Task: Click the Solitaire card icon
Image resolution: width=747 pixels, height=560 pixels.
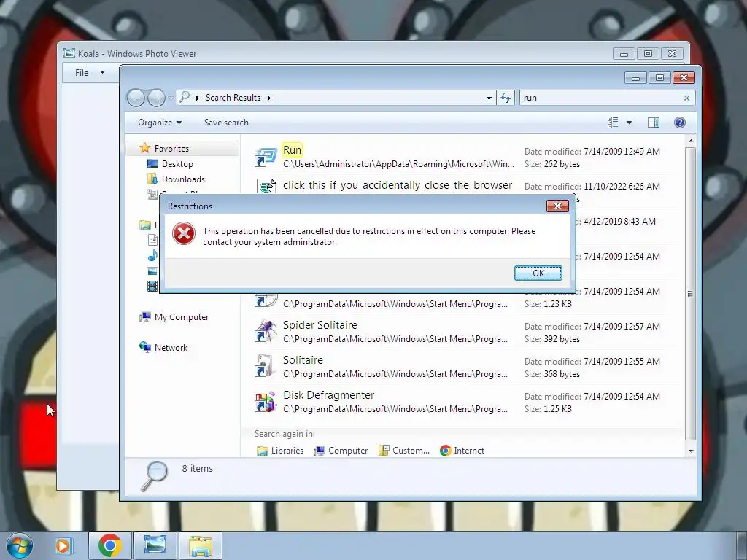Action: [x=266, y=367]
